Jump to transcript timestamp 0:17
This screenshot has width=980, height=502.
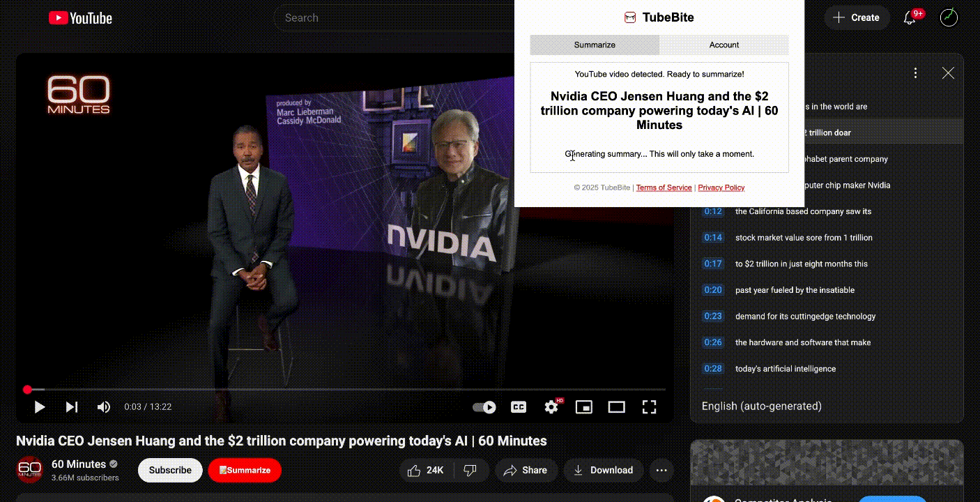click(x=712, y=264)
